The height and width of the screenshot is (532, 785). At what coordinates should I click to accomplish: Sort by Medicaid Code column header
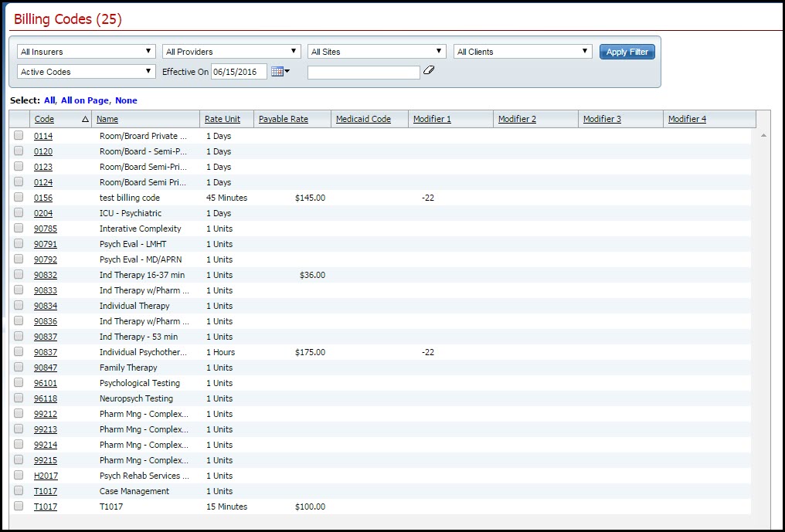click(363, 119)
